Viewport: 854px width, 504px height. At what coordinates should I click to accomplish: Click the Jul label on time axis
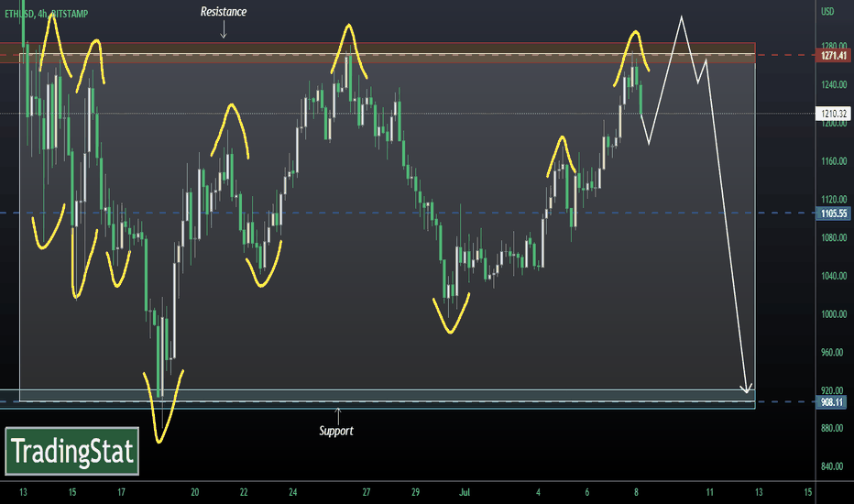465,493
